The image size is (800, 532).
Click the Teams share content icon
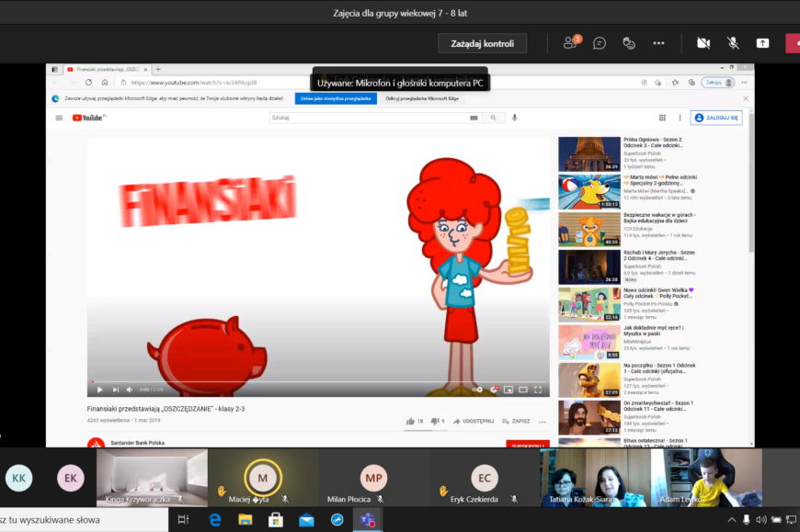pyautogui.click(x=762, y=43)
